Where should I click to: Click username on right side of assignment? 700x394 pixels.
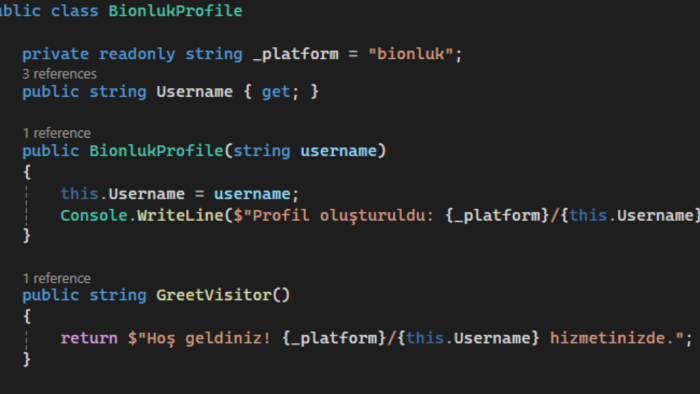(252, 194)
